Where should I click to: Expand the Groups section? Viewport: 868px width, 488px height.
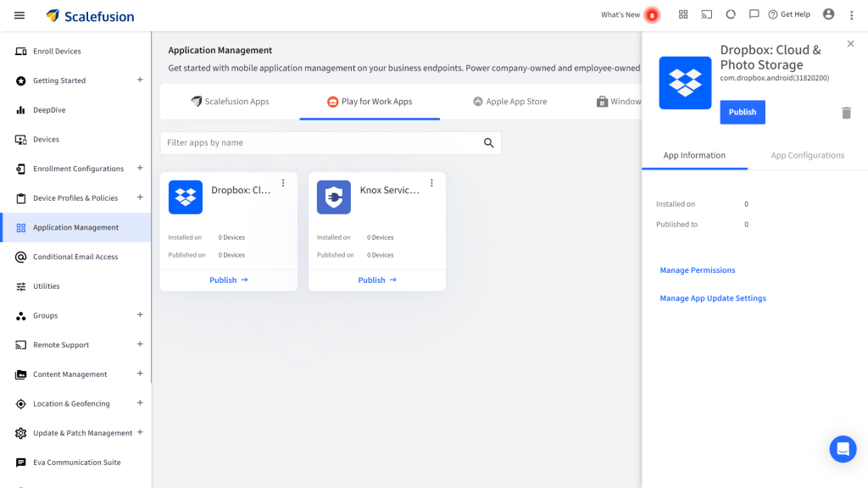click(x=140, y=315)
